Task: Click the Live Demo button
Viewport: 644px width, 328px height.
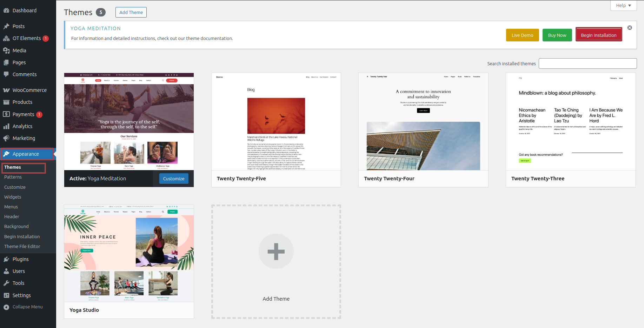Action: coord(522,35)
